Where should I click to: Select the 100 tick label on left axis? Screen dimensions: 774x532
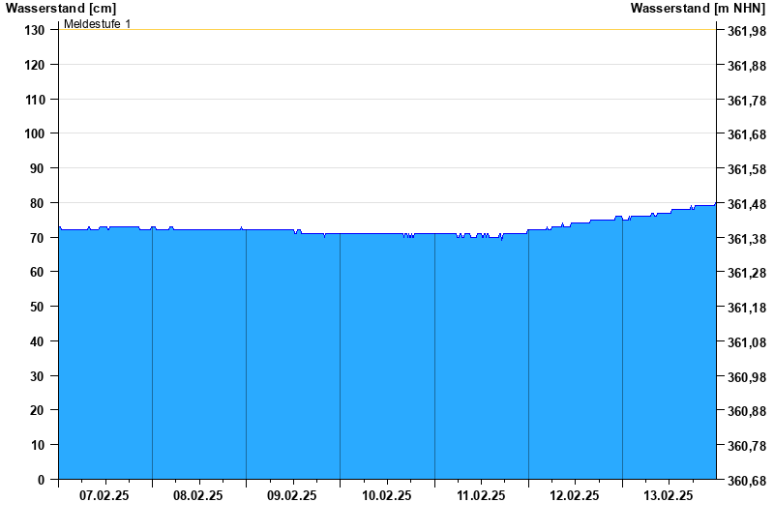click(x=35, y=133)
